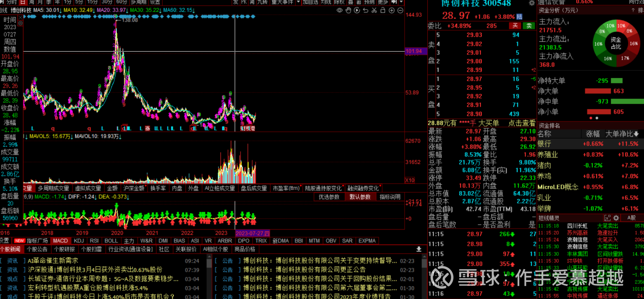The width and height of the screenshot is (644, 299).
Task: Click the eye icon above the chart
Action: click(339, 10)
